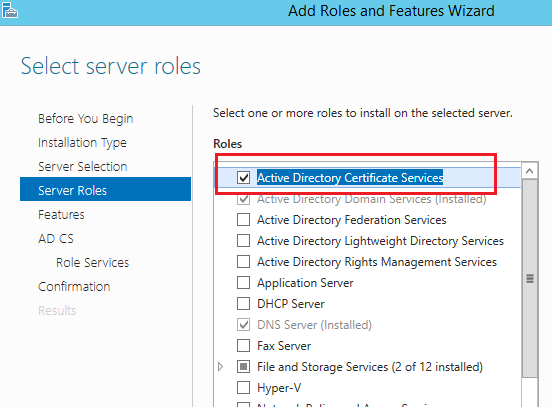
Task: Click the Fax Server label
Action: pyautogui.click(x=284, y=346)
